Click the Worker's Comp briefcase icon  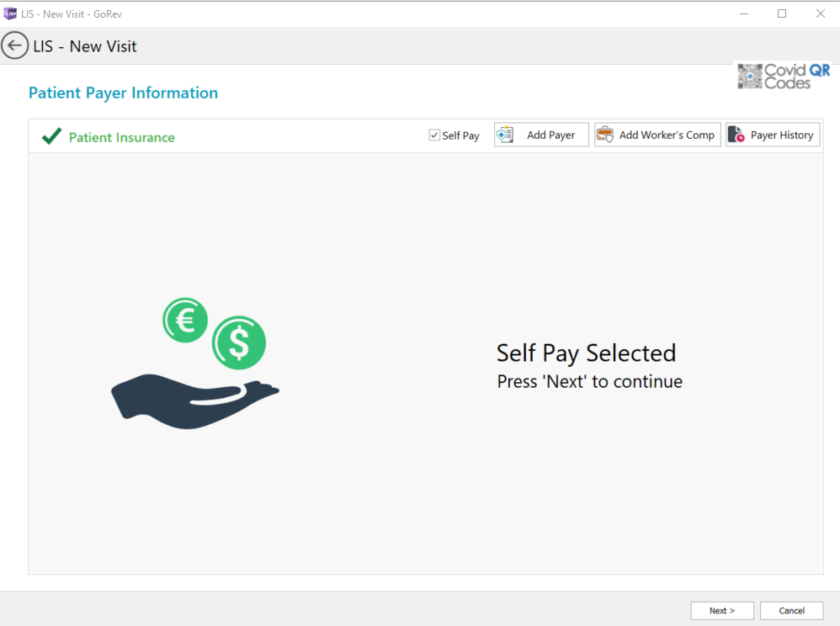[x=605, y=135]
